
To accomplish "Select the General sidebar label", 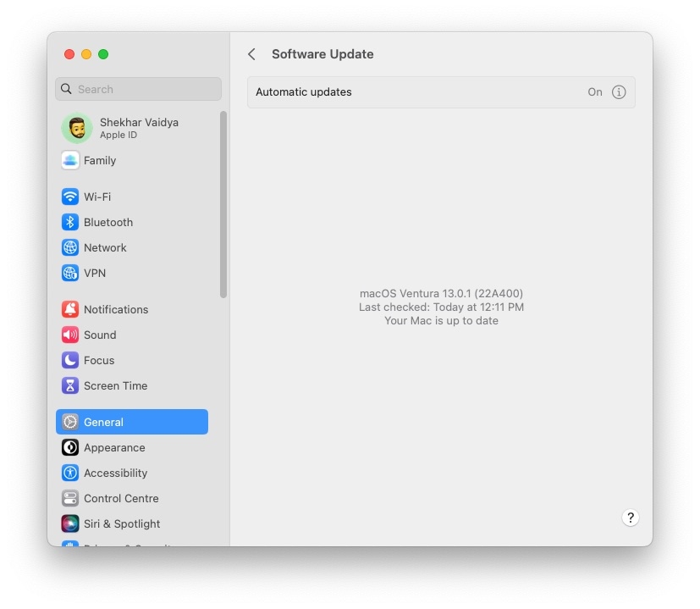I will coord(103,422).
